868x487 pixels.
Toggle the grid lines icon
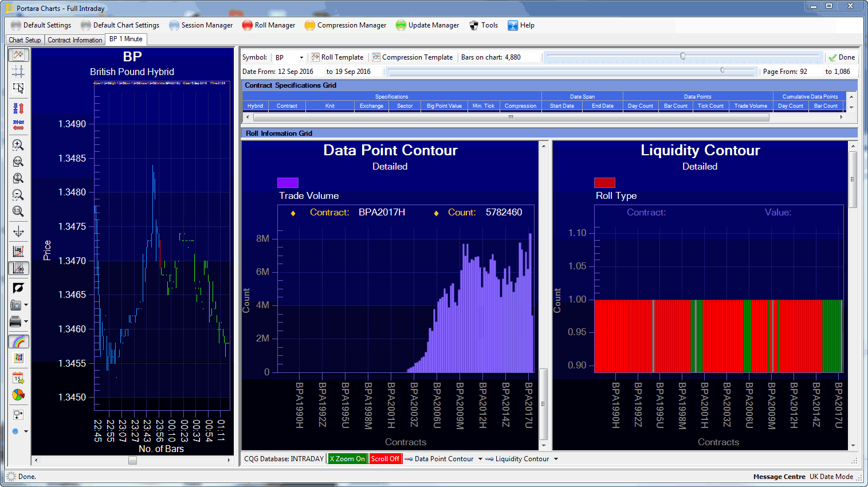(18, 71)
